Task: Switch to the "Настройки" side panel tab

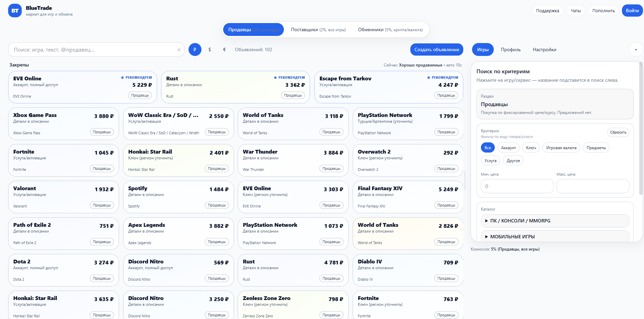Action: [545, 49]
